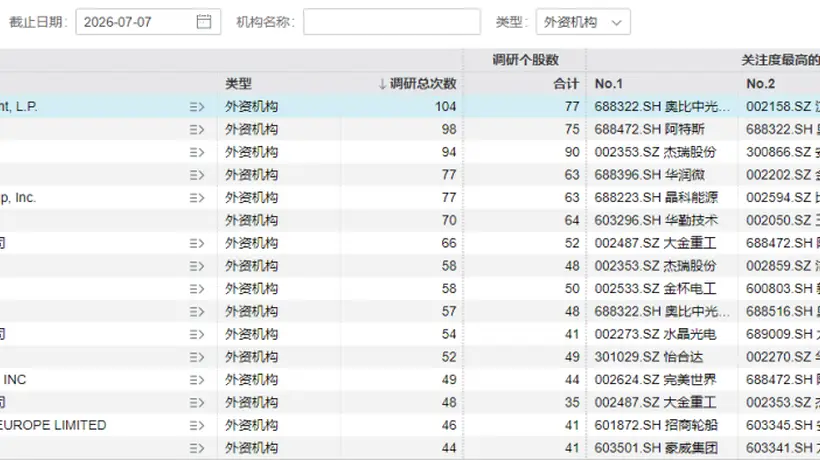Click stock 301029.SZ 怡合达
Image resolution: width=820 pixels, height=460 pixels.
tap(648, 357)
